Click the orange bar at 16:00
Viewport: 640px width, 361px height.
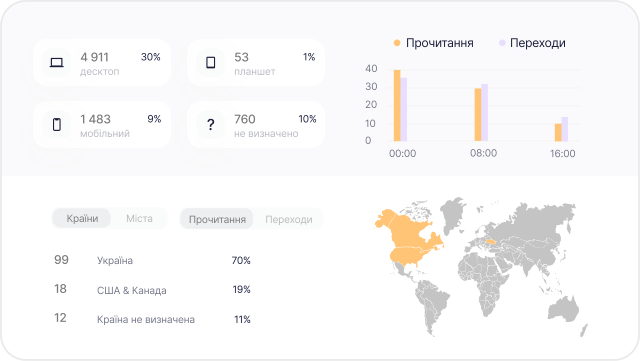point(558,132)
